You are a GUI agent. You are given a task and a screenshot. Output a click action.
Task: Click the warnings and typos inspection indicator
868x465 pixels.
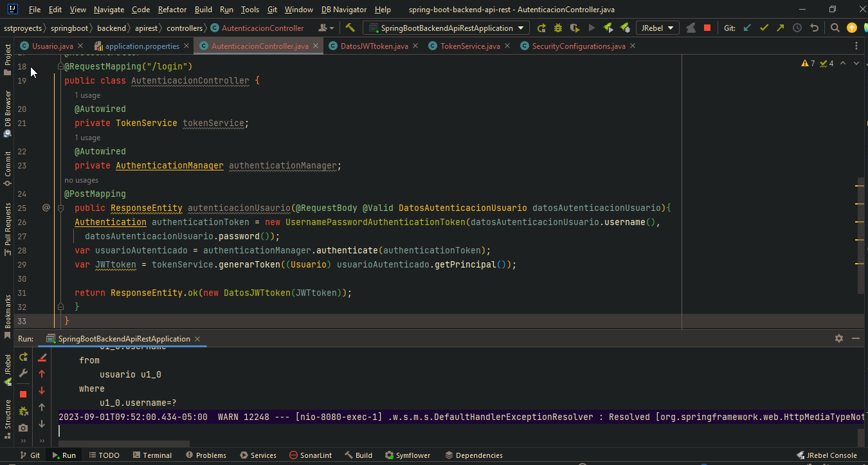tap(818, 63)
